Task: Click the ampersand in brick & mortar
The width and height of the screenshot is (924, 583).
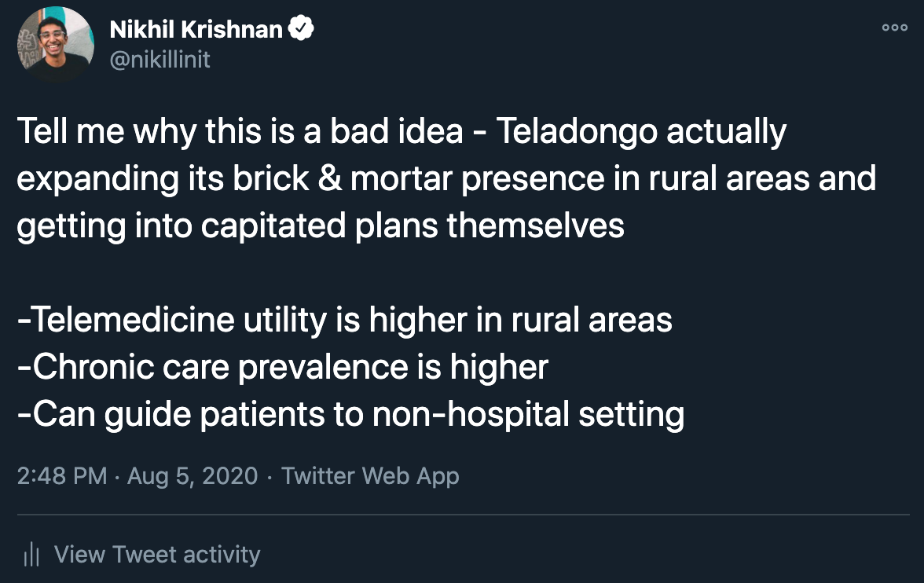Action: click(330, 178)
